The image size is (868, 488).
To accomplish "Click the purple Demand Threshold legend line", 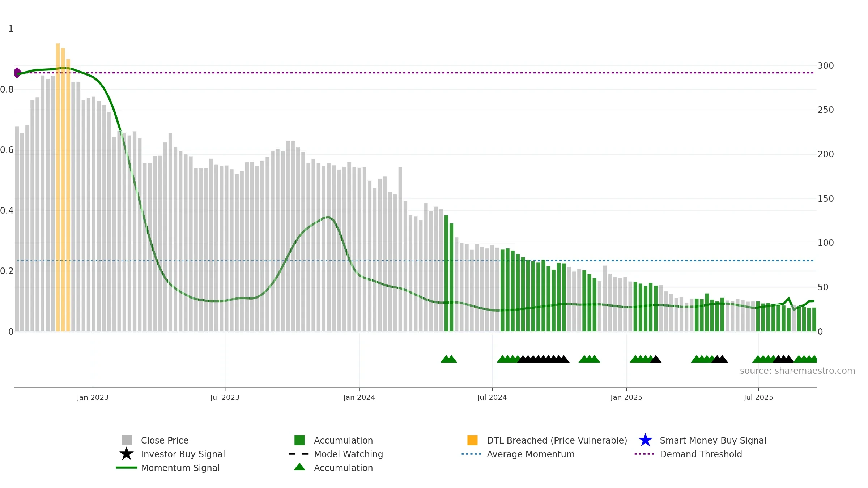I will (x=644, y=454).
